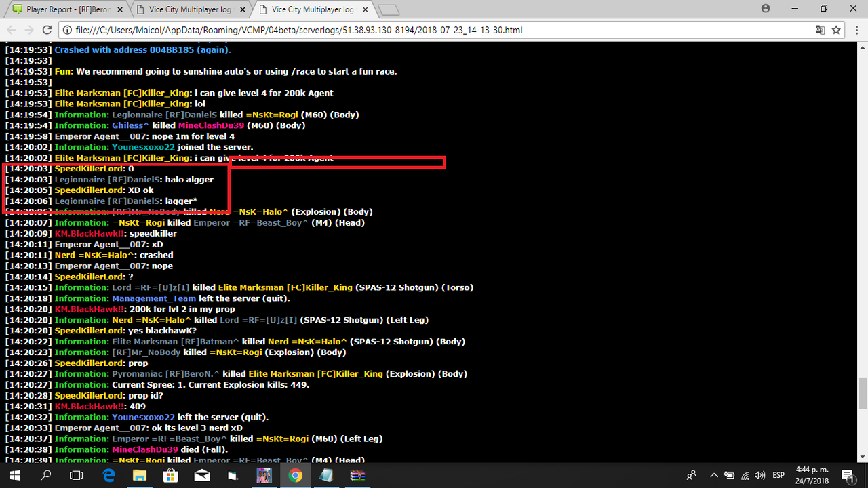
Task: Open the Wi-Fi network icon
Action: (745, 476)
